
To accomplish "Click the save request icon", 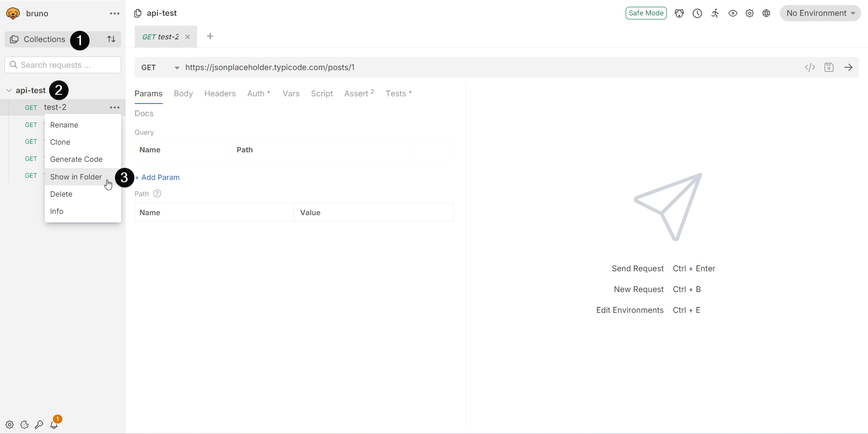I will [x=829, y=67].
